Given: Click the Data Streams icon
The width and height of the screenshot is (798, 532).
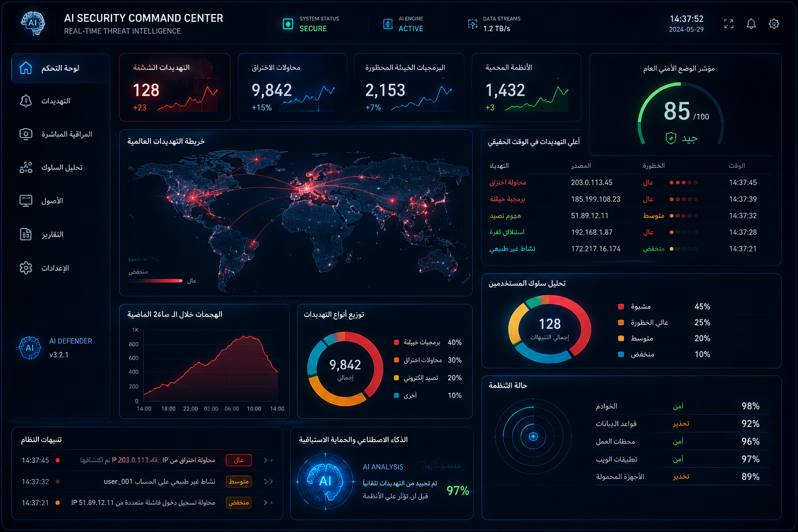Looking at the screenshot, I should point(472,24).
